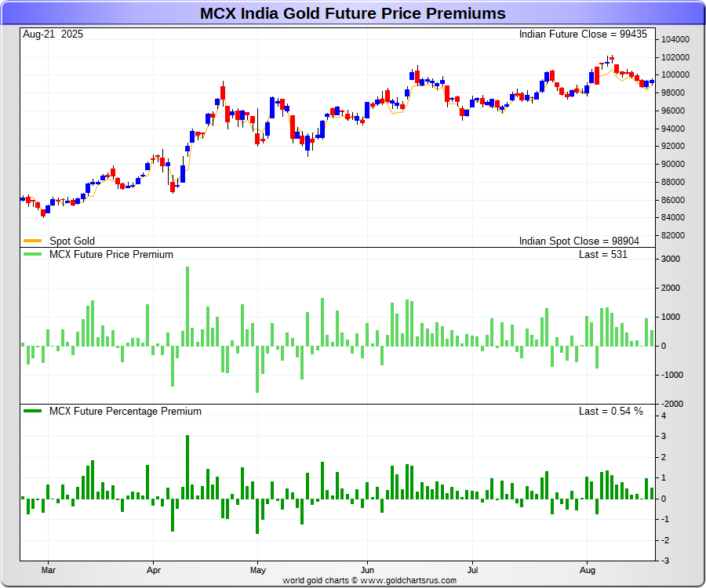Viewport: 706px width, 588px height.
Task: Click the '104000' price axis label
Action: point(675,39)
